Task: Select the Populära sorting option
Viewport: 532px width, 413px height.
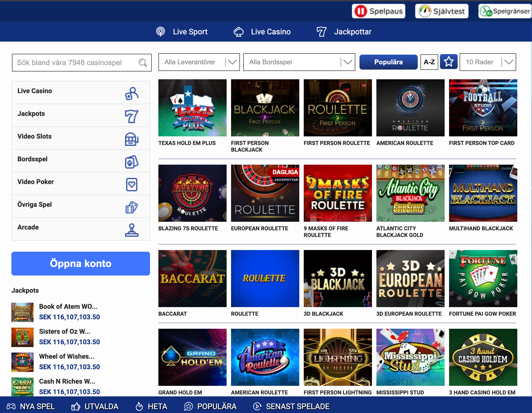Action: pos(388,62)
